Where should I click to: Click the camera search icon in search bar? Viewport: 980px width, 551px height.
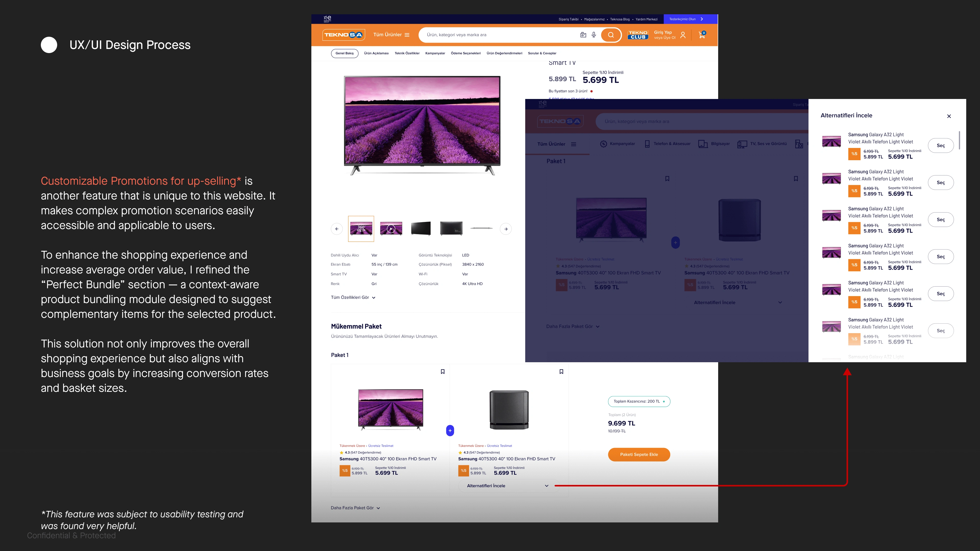tap(583, 35)
